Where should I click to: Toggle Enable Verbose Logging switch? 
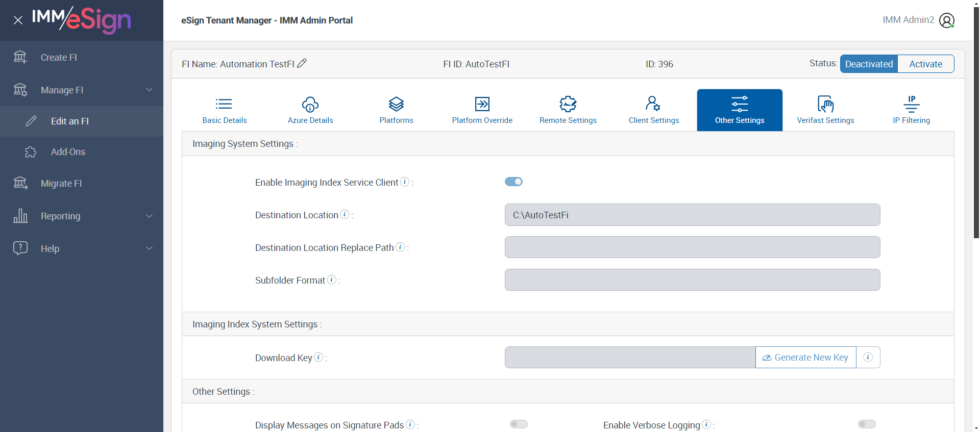pos(867,424)
